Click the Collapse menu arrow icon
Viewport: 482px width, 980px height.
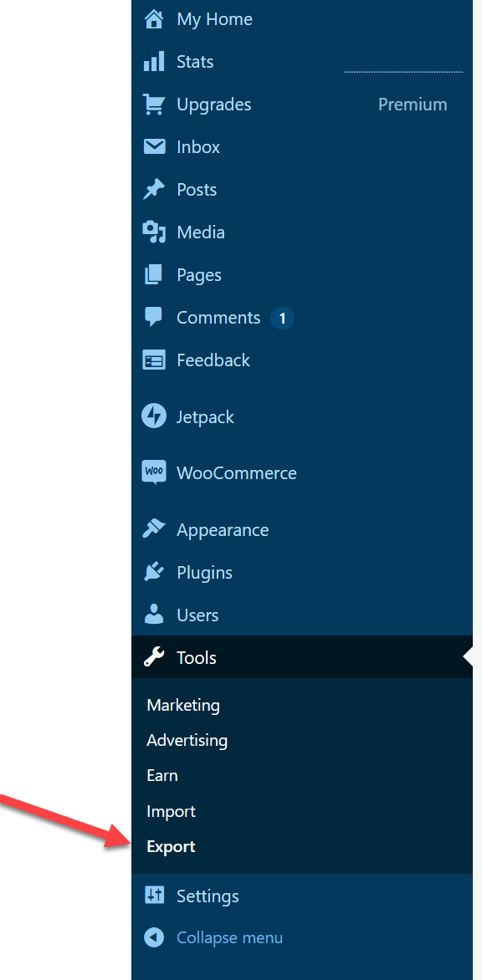154,937
